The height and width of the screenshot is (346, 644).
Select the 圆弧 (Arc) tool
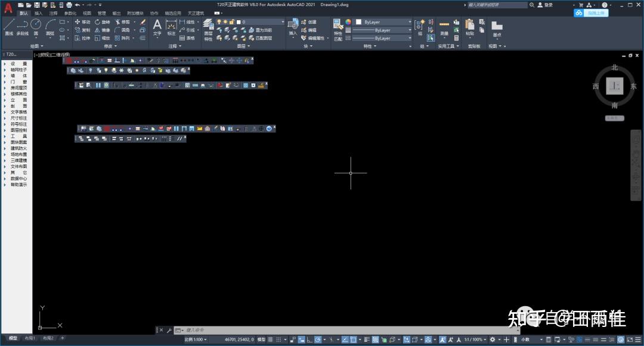(50, 27)
